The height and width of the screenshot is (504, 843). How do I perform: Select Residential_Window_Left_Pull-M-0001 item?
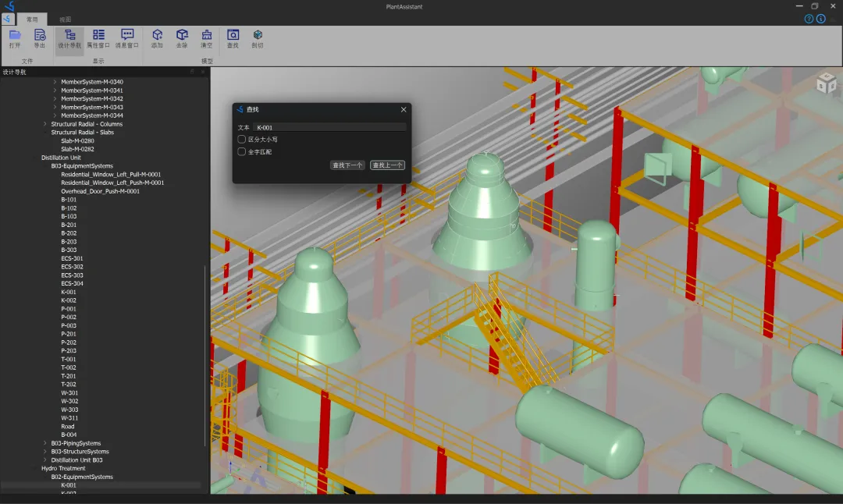tap(111, 175)
